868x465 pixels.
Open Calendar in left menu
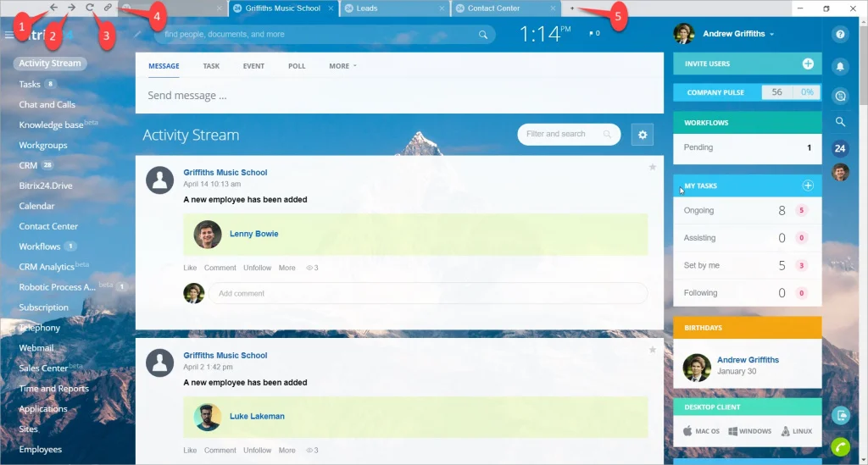coord(36,206)
